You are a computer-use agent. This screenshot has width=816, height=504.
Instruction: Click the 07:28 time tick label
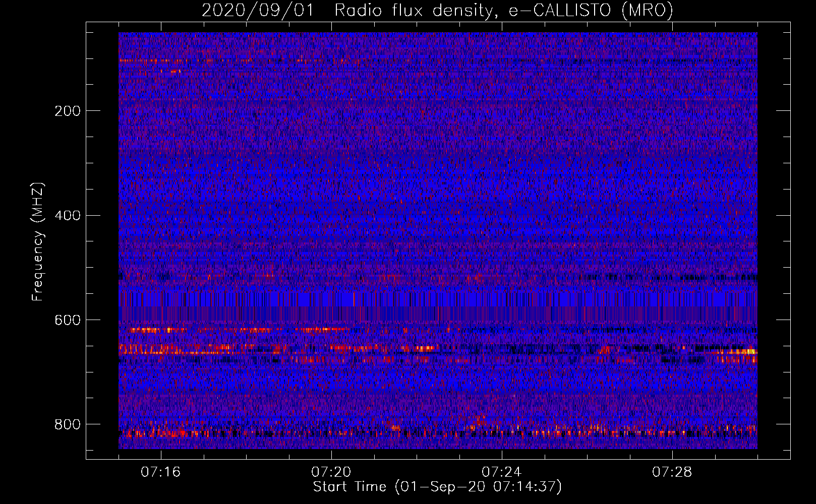pyautogui.click(x=672, y=472)
